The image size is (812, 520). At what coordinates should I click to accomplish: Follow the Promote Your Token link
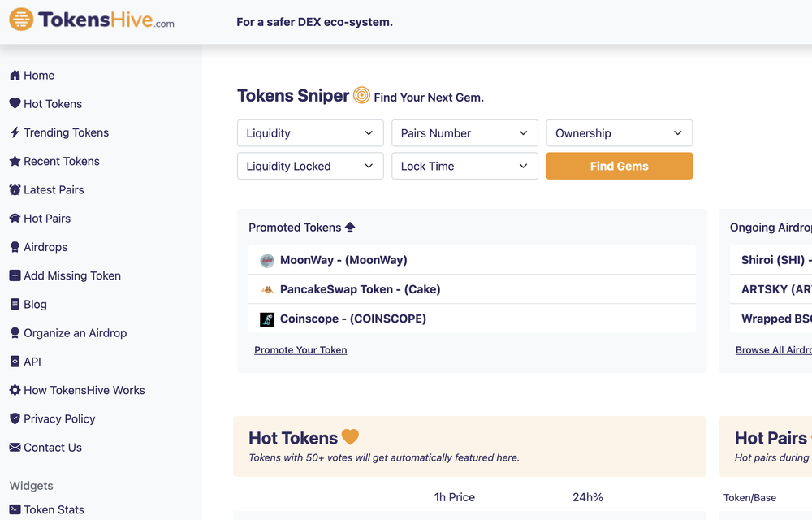coord(300,350)
